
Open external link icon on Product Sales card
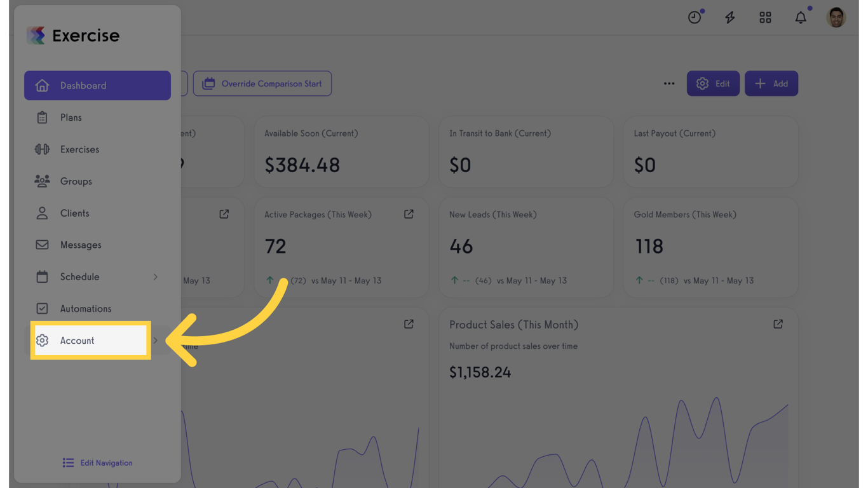tap(778, 324)
